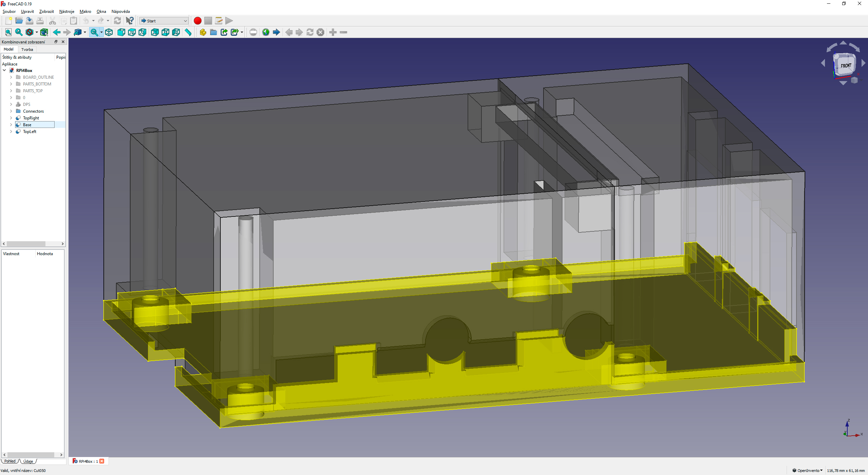Viewport: 868px width, 475px height.
Task: Open the draw style dropdown arrow
Action: point(37,32)
